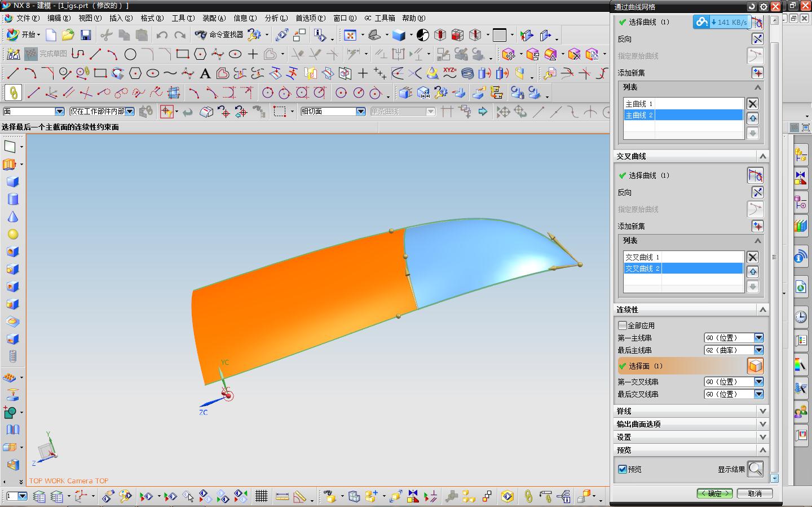The width and height of the screenshot is (812, 507).
Task: Open the Insert (插入) menu
Action: (121, 18)
